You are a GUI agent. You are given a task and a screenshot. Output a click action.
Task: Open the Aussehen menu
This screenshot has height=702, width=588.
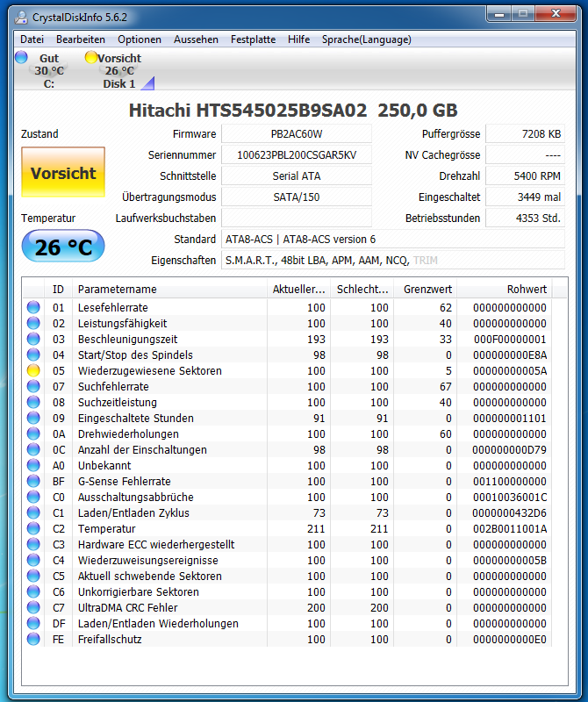(196, 39)
